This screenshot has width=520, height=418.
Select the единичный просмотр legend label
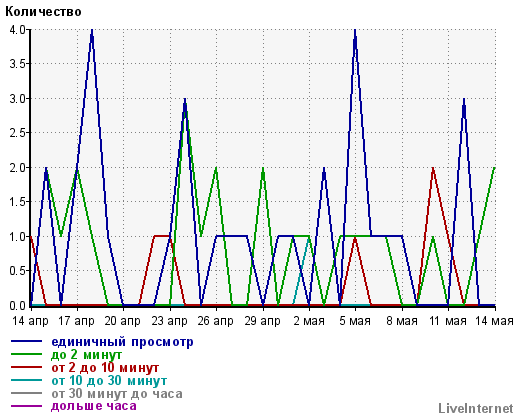[x=122, y=342]
